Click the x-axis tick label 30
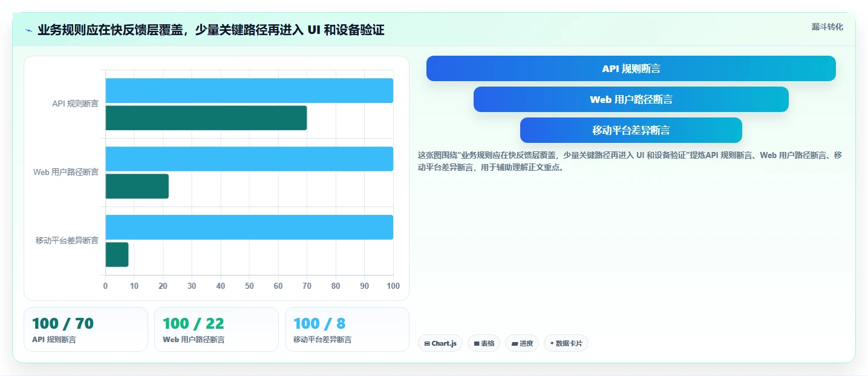Image resolution: width=868 pixels, height=376 pixels. point(192,286)
